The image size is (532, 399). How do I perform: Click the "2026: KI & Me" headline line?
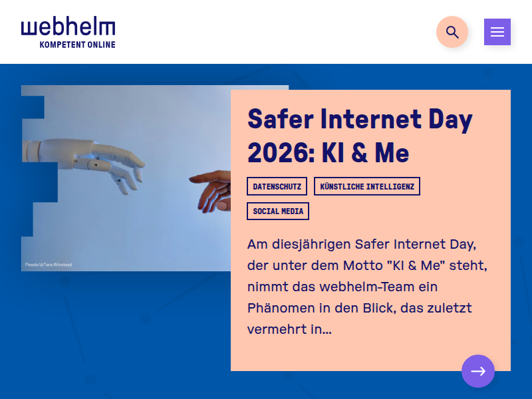coord(328,153)
